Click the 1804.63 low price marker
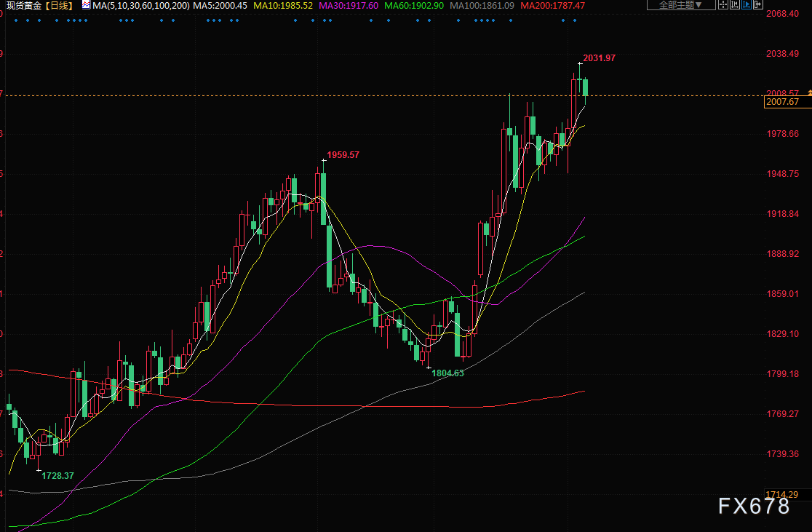 [447, 373]
